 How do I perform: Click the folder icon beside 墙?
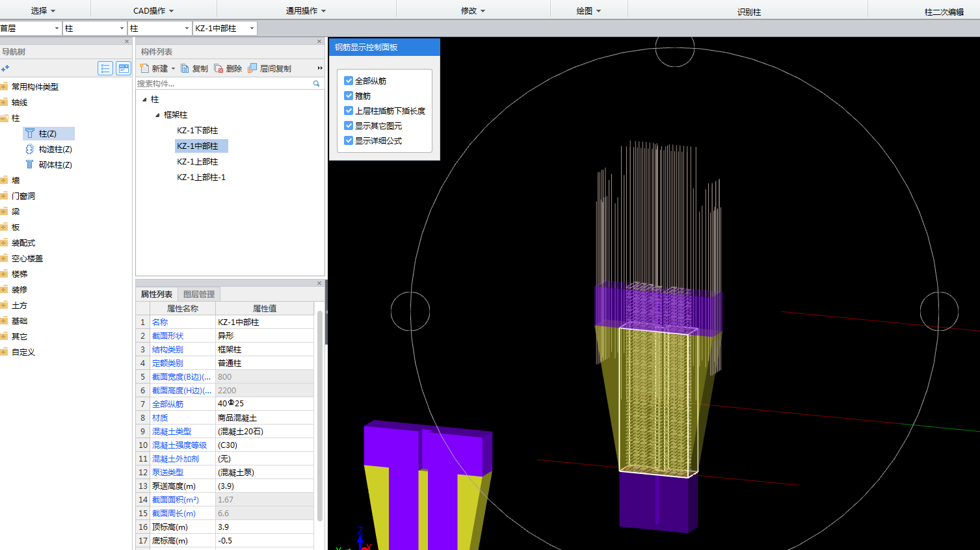[4, 180]
